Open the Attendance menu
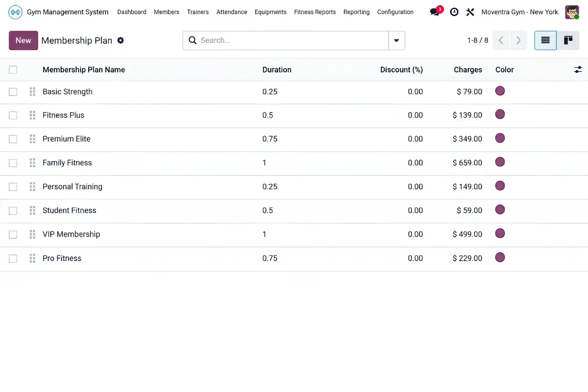This screenshot has width=588, height=392. pyautogui.click(x=232, y=12)
